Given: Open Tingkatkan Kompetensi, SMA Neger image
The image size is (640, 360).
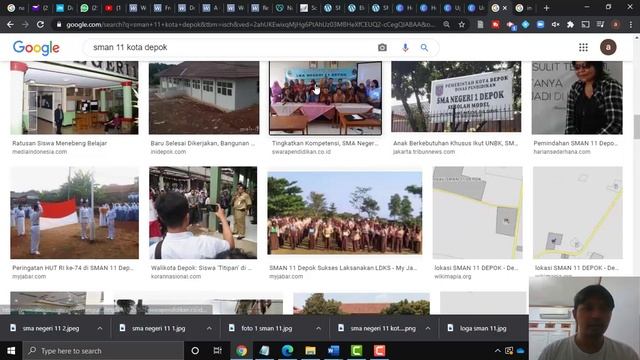Looking at the screenshot, I should (325, 98).
